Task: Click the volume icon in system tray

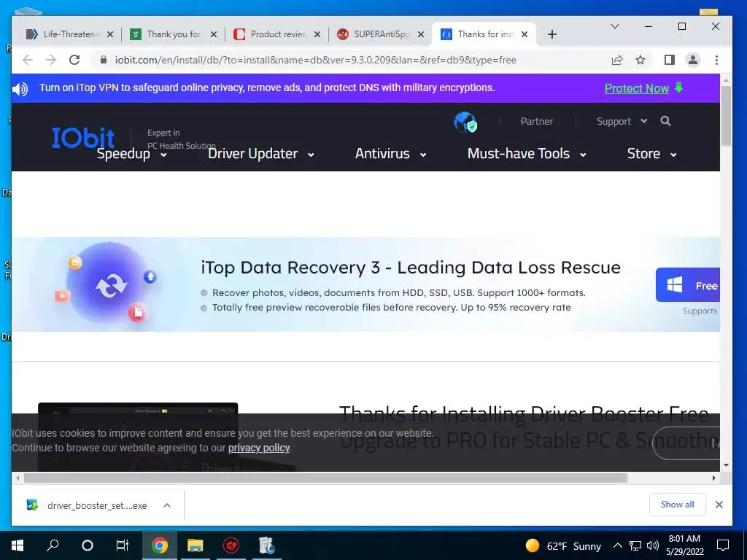Action: [x=653, y=545]
